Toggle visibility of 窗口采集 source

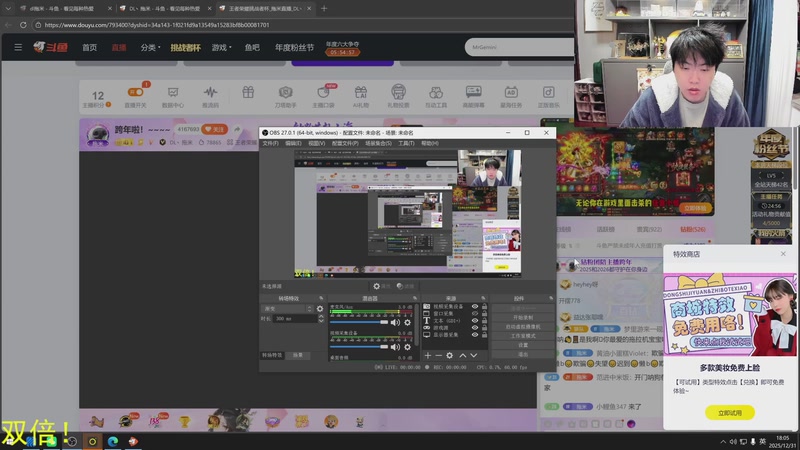pyautogui.click(x=475, y=313)
